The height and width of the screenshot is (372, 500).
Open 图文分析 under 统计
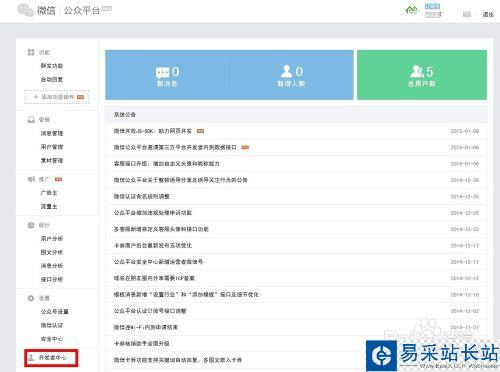[52, 252]
